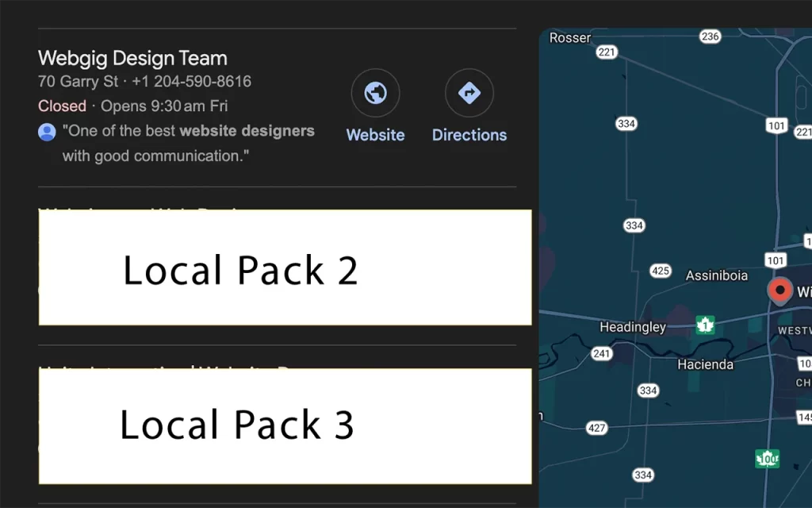Screen dimensions: 812x508
Task: Open the Webgig Design Team listing
Action: point(132,58)
